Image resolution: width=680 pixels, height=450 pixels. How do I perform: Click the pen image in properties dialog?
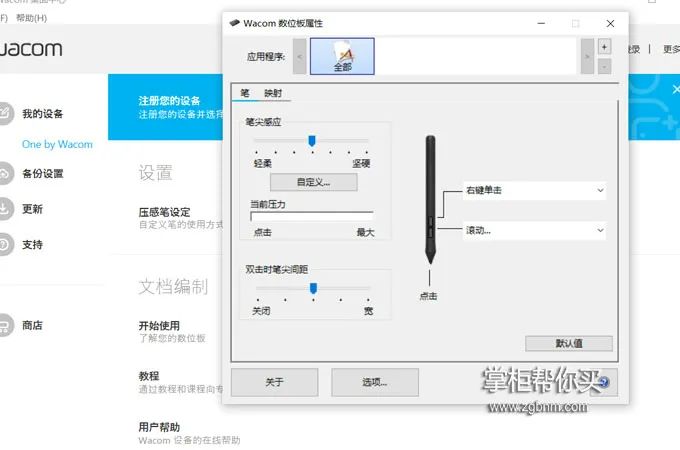click(x=430, y=199)
